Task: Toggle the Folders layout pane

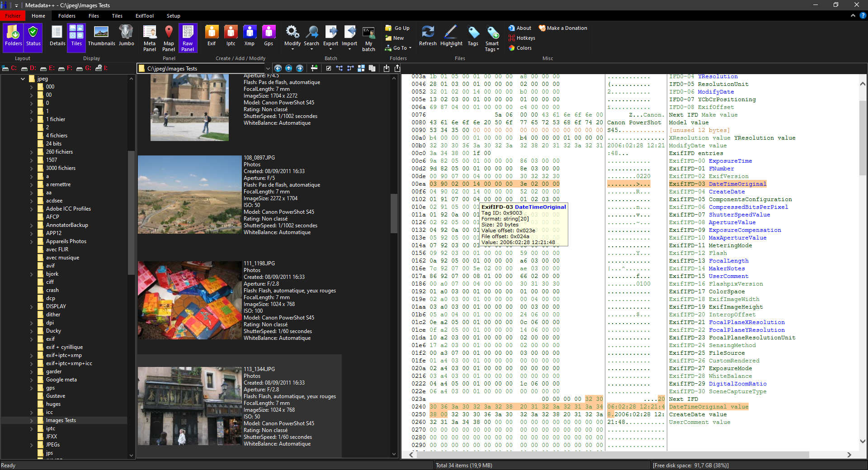Action: [x=13, y=36]
